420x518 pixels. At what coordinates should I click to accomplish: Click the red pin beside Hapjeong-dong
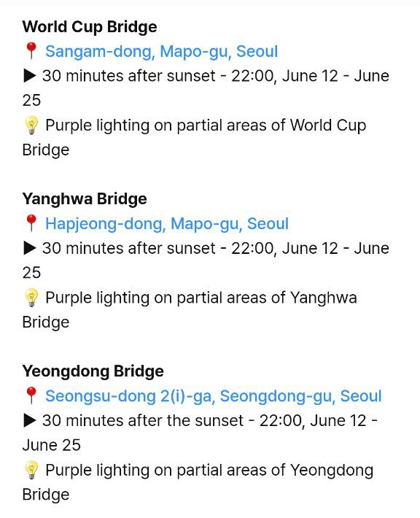point(31,223)
